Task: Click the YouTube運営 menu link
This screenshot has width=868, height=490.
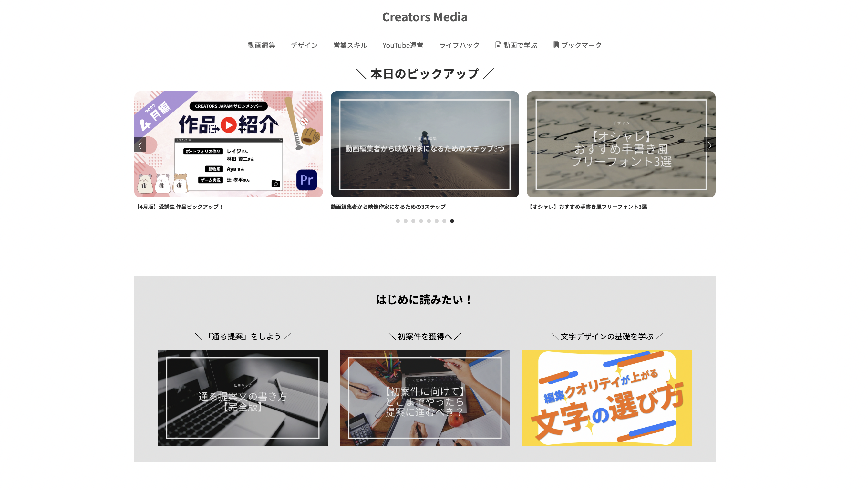Action: (402, 45)
